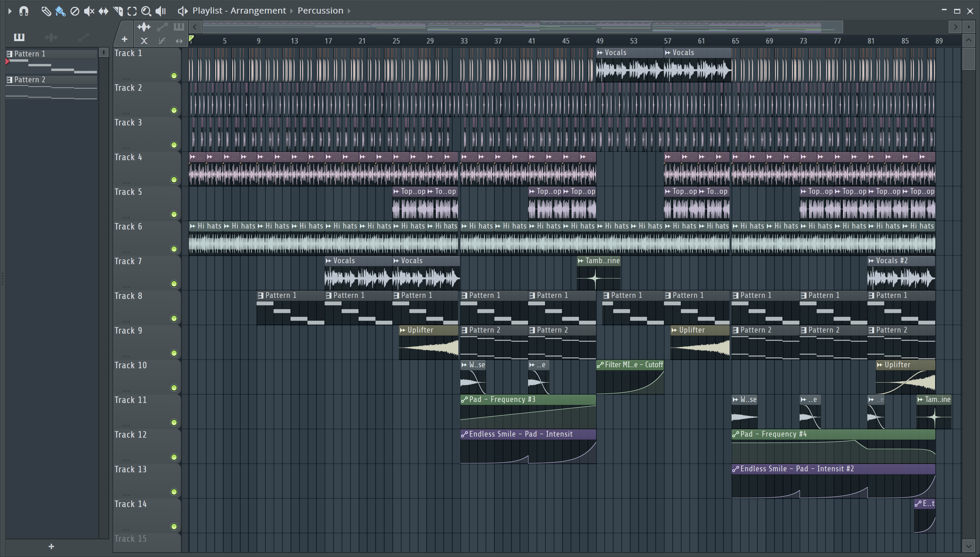
Task: Open menu of Pad - Frequency #3 clip
Action: 464,400
